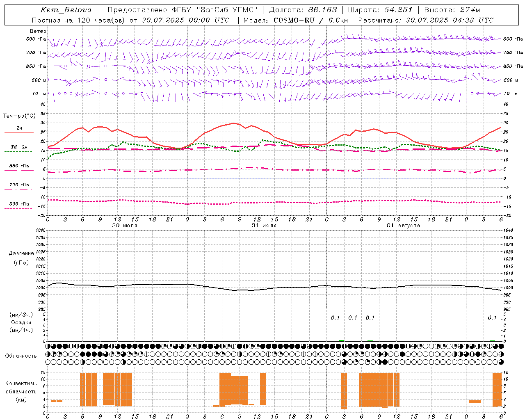Click the Широта: 54.251 value
525x420 pixels.
tap(380, 10)
